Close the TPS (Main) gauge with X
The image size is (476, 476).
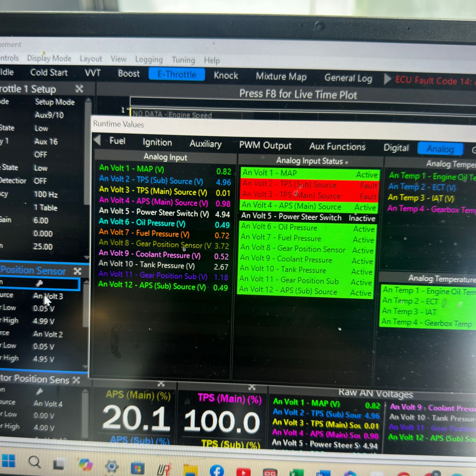[x=252, y=387]
